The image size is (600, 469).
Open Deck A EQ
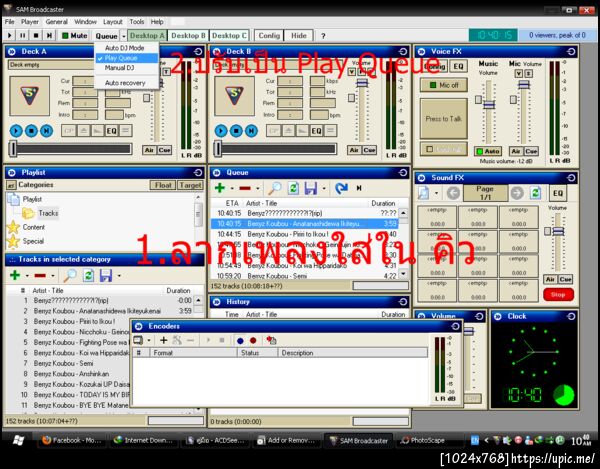111,131
